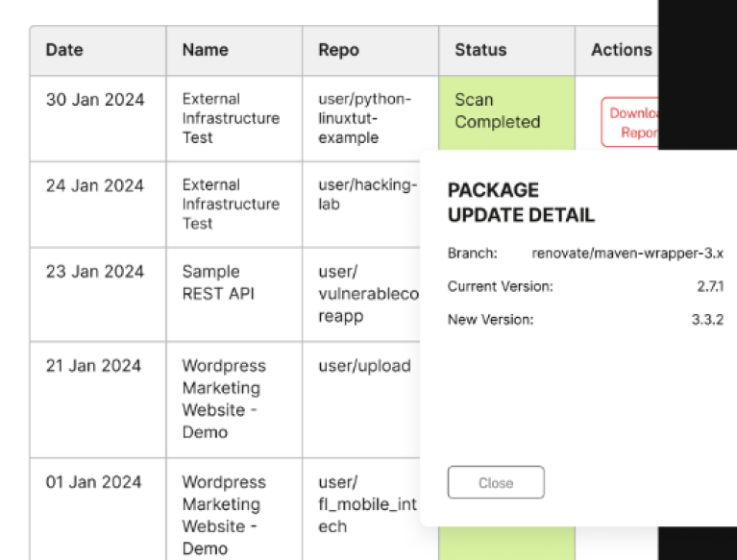Select the renovate/maven-wrapper-3.x branch value

pyautogui.click(x=627, y=254)
